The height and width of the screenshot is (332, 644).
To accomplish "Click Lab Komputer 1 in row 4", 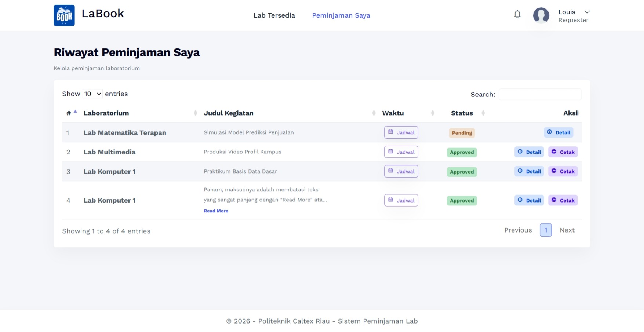I will (110, 200).
